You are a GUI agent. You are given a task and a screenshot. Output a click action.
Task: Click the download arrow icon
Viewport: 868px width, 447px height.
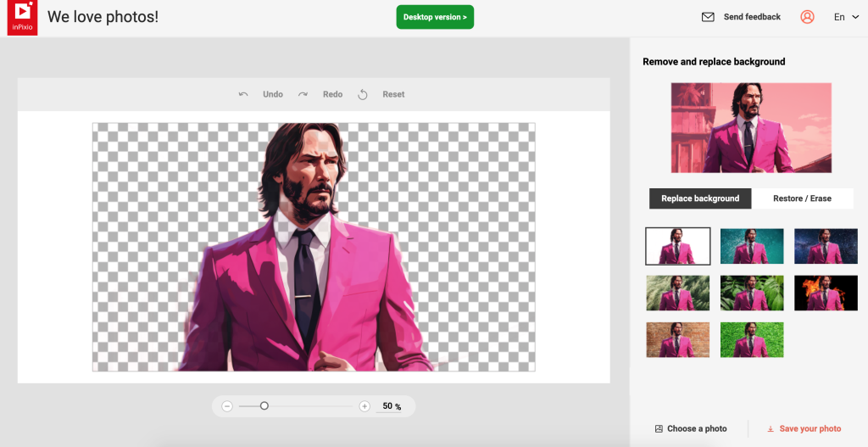coord(770,428)
